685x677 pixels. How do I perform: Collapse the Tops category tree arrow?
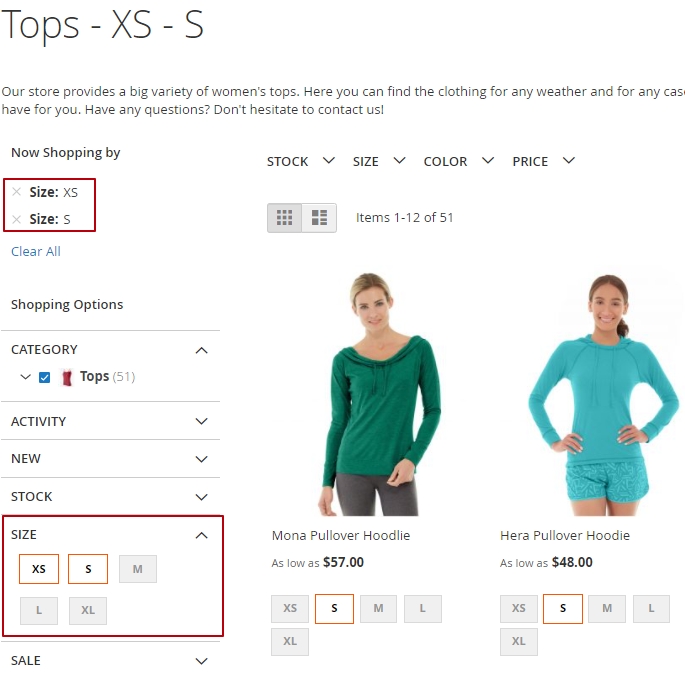[x=26, y=376]
